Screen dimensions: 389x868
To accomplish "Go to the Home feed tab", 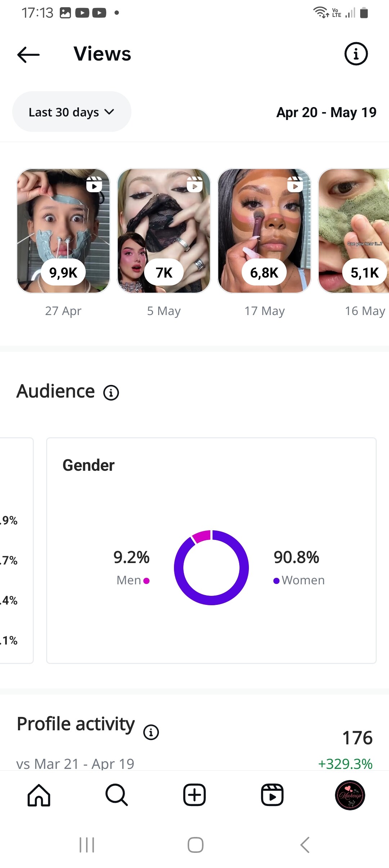I will pos(39,795).
